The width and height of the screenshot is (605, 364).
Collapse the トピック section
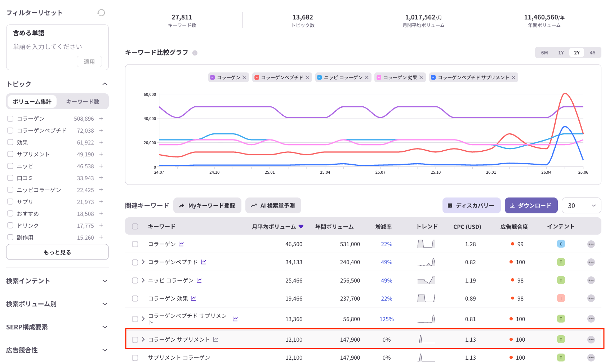click(105, 84)
